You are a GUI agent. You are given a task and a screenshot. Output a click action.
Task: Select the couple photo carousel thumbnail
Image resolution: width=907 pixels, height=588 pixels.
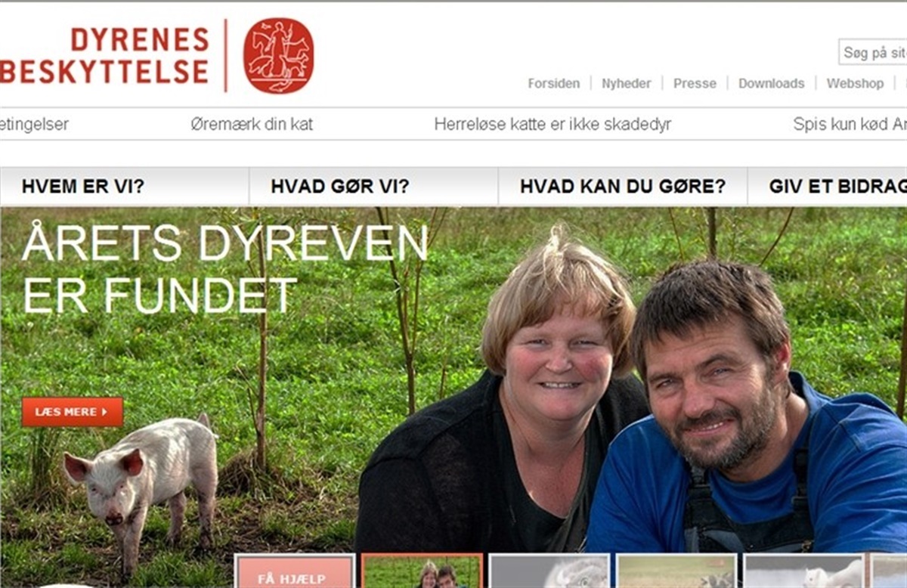click(422, 571)
